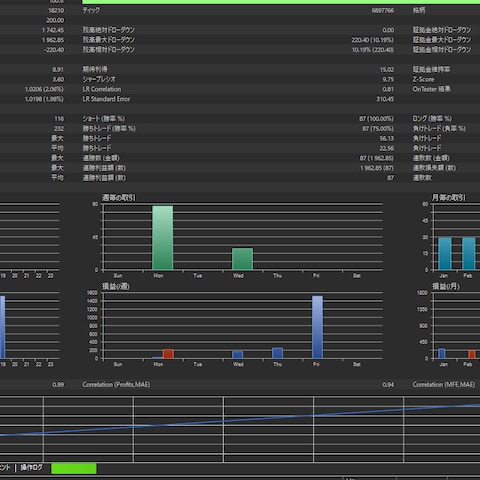Select the value 200.00
The height and width of the screenshot is (480, 480).
(x=55, y=20)
